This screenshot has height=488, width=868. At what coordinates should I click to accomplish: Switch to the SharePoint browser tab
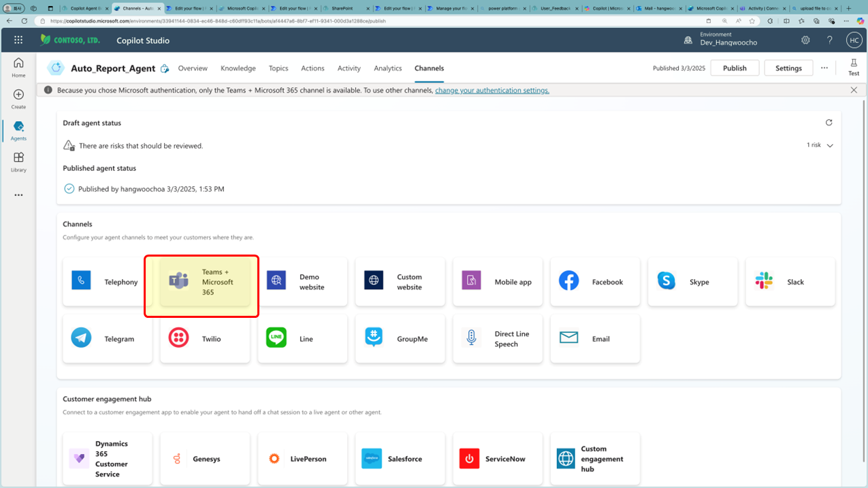[347, 8]
